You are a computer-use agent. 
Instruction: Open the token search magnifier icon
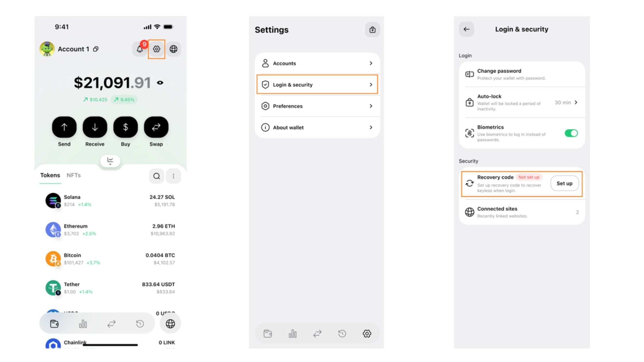[156, 176]
